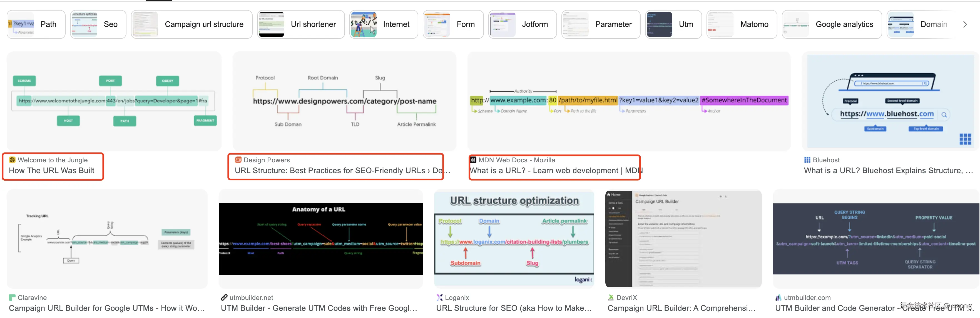Open "How The URL Was Built" link
The image size is (980, 318).
(51, 171)
